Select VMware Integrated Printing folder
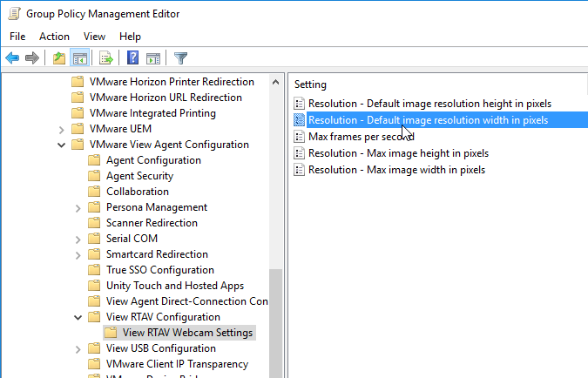 tap(152, 113)
